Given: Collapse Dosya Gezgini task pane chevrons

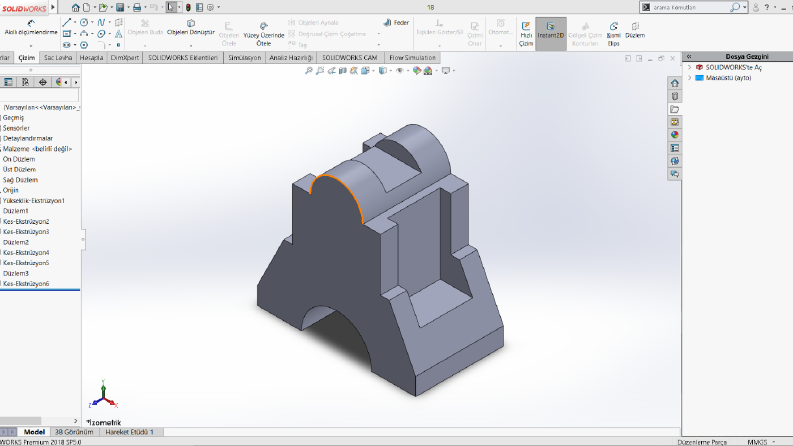Looking at the screenshot, I should pyautogui.click(x=688, y=57).
